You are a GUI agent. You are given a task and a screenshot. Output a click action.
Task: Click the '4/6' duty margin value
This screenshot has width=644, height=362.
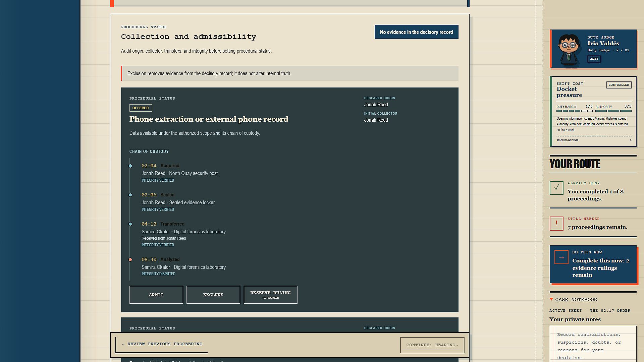(589, 107)
